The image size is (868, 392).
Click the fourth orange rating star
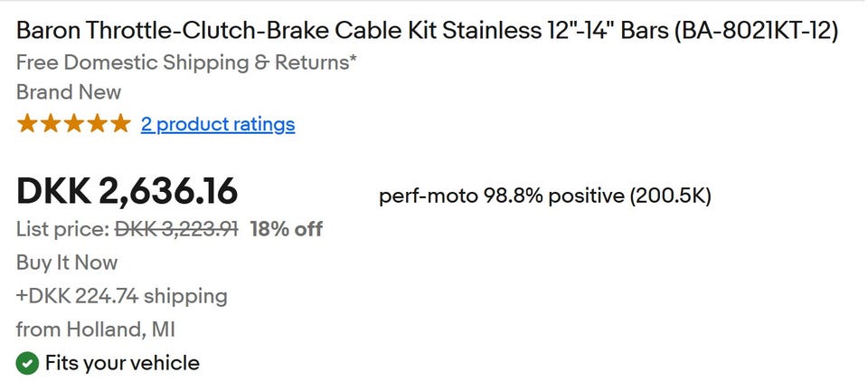[x=98, y=124]
